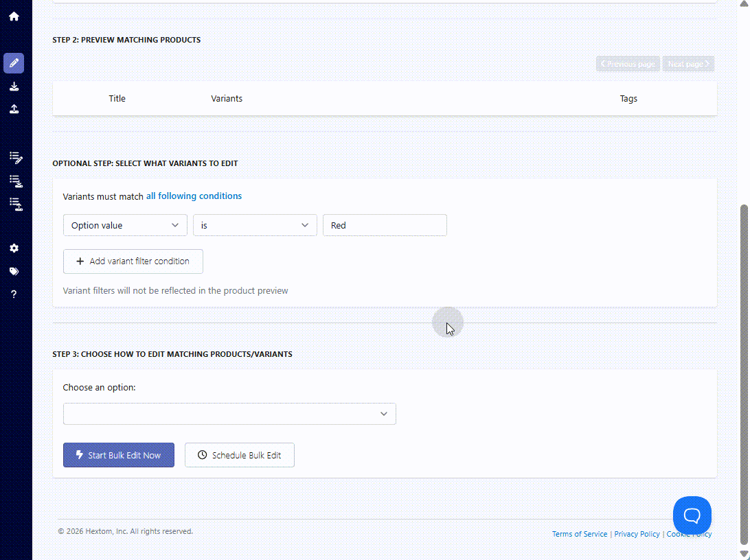Screen dimensions: 750x560
Task: Open the settings gear icon
Action: point(14,248)
